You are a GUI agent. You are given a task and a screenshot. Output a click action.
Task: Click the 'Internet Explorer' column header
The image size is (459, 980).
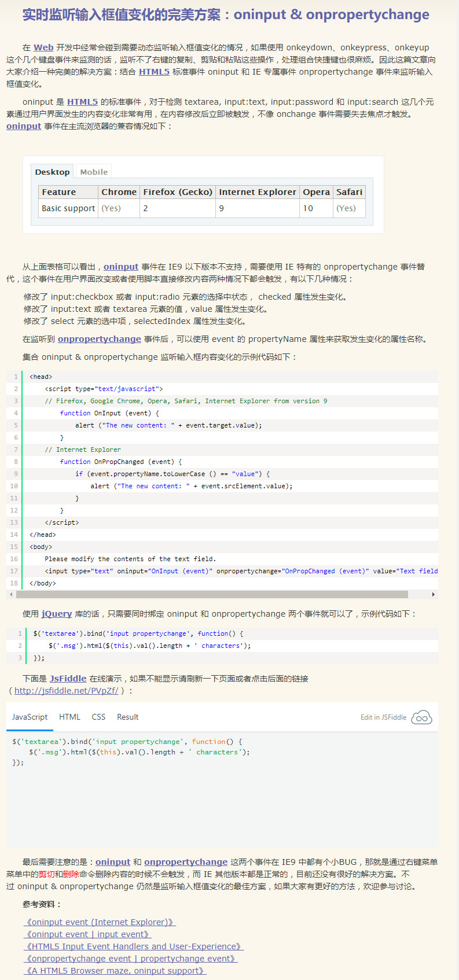click(258, 192)
